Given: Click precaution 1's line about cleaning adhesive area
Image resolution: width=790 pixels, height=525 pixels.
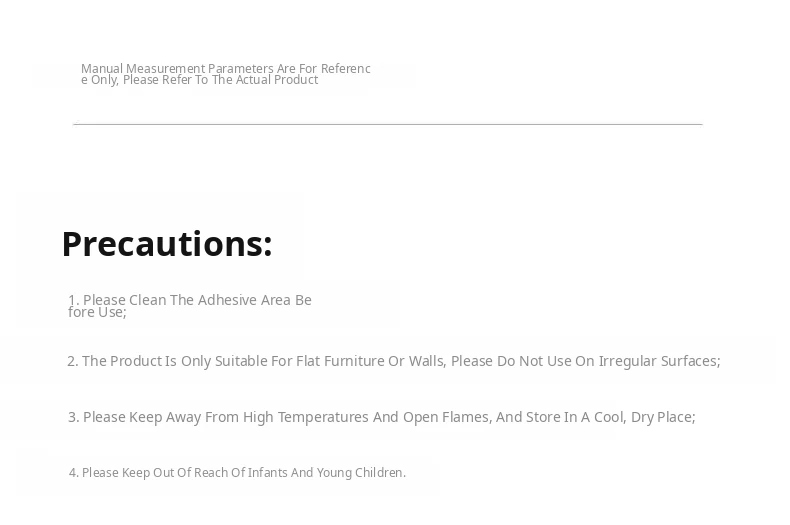Looking at the screenshot, I should (190, 299).
